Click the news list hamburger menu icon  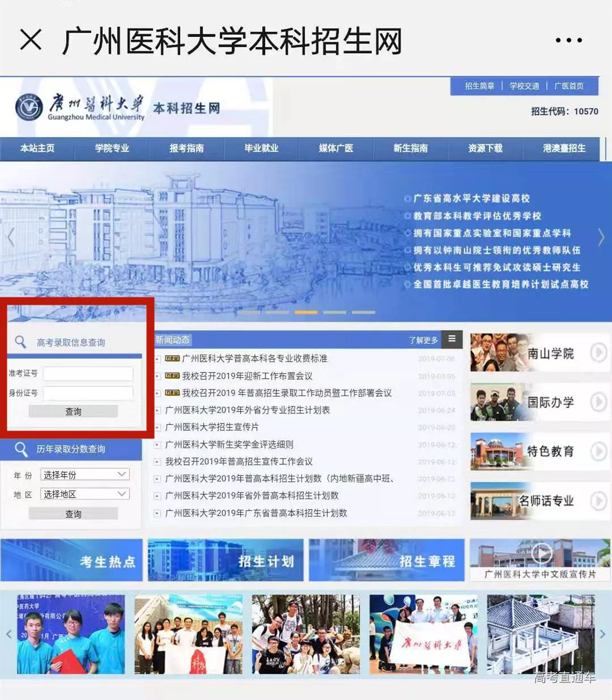click(x=452, y=339)
